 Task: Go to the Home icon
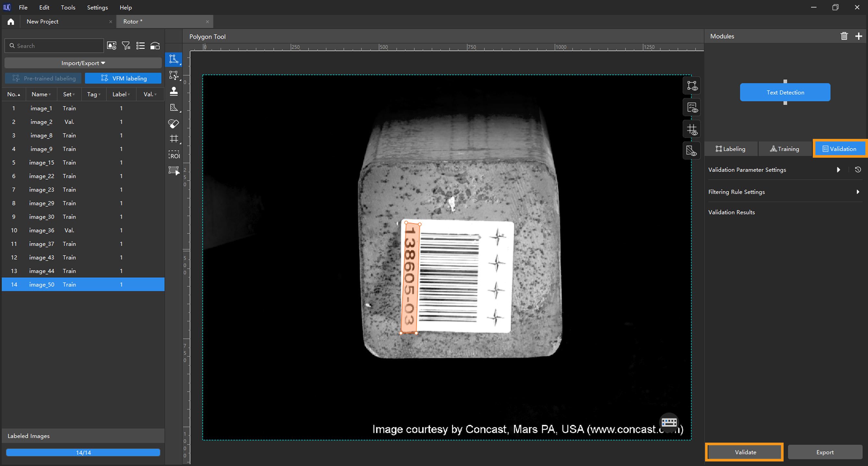coord(11,21)
